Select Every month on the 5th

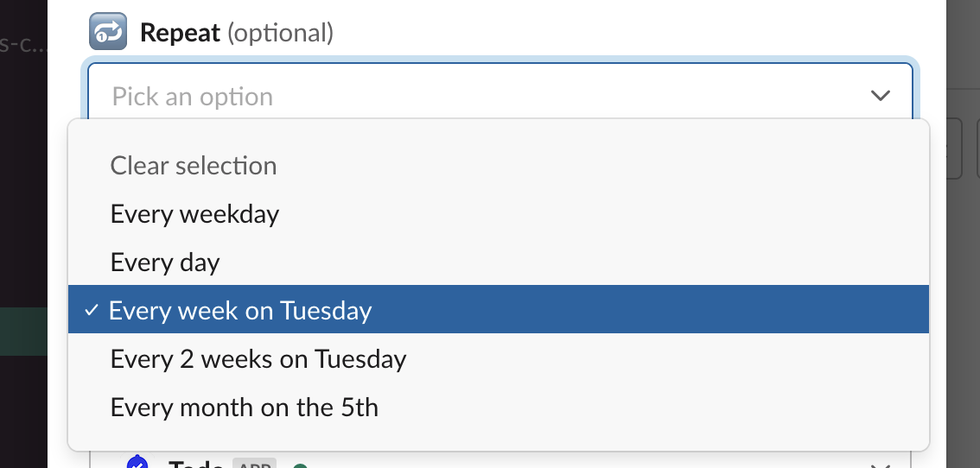pos(245,407)
